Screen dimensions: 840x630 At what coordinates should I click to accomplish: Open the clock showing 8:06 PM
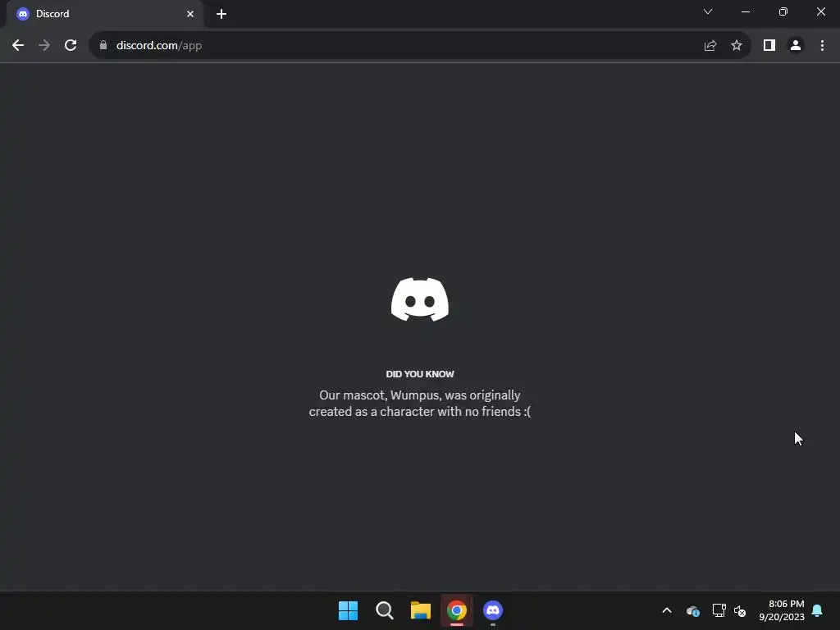click(x=782, y=610)
